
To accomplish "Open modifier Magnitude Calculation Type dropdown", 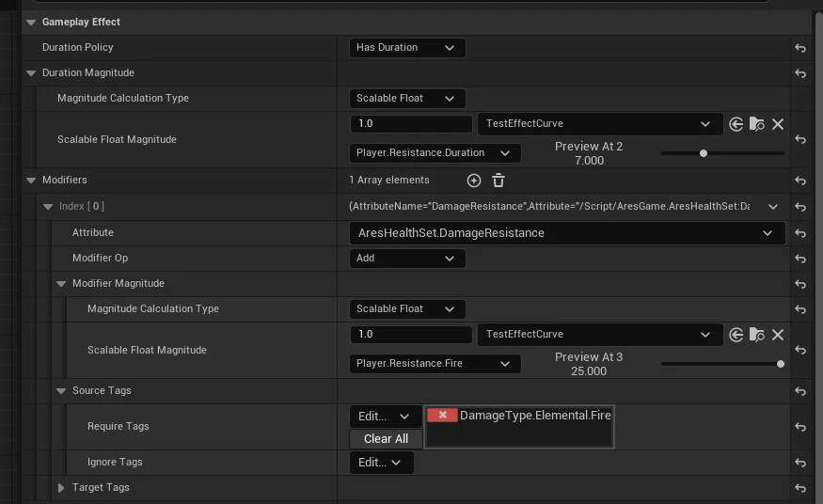I will [x=407, y=309].
